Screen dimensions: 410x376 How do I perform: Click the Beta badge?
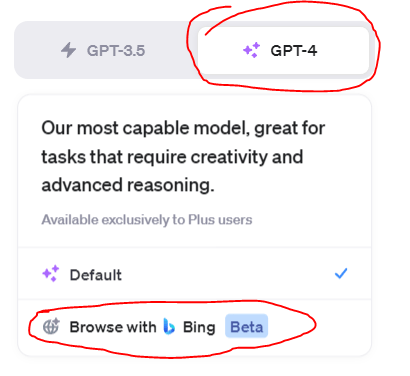(247, 326)
